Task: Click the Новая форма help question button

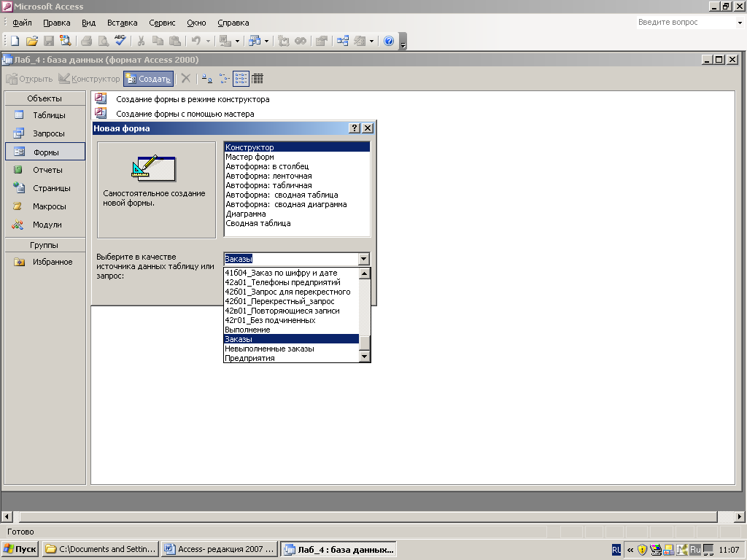Action: click(x=354, y=128)
